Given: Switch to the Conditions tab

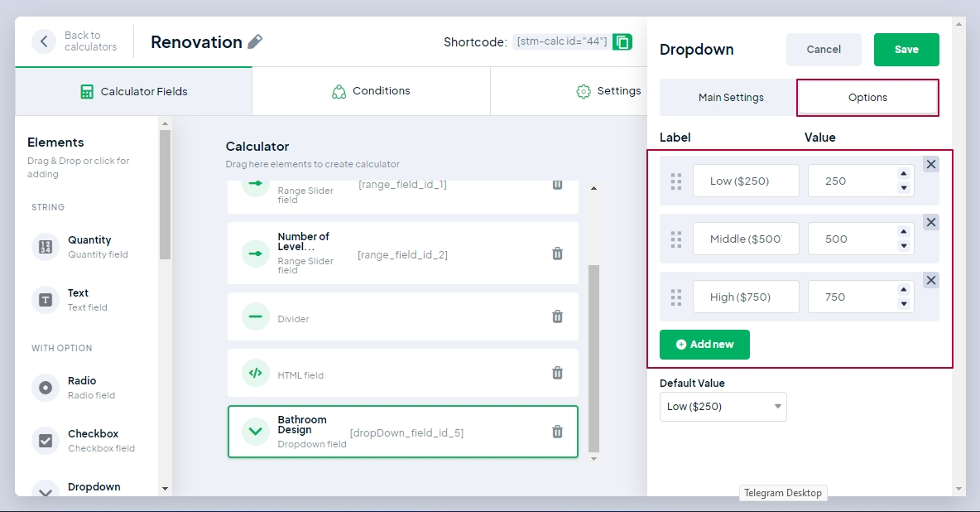Looking at the screenshot, I should 372,91.
